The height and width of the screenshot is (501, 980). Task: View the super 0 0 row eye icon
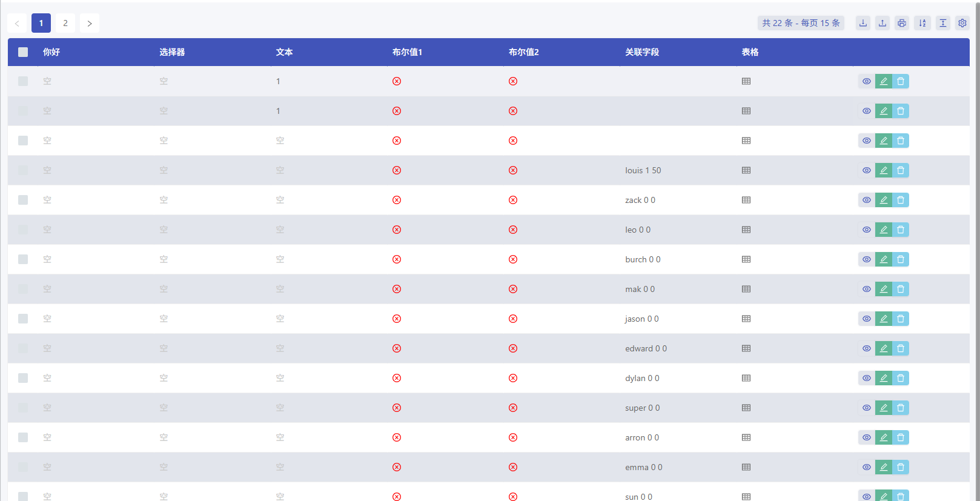tap(867, 408)
